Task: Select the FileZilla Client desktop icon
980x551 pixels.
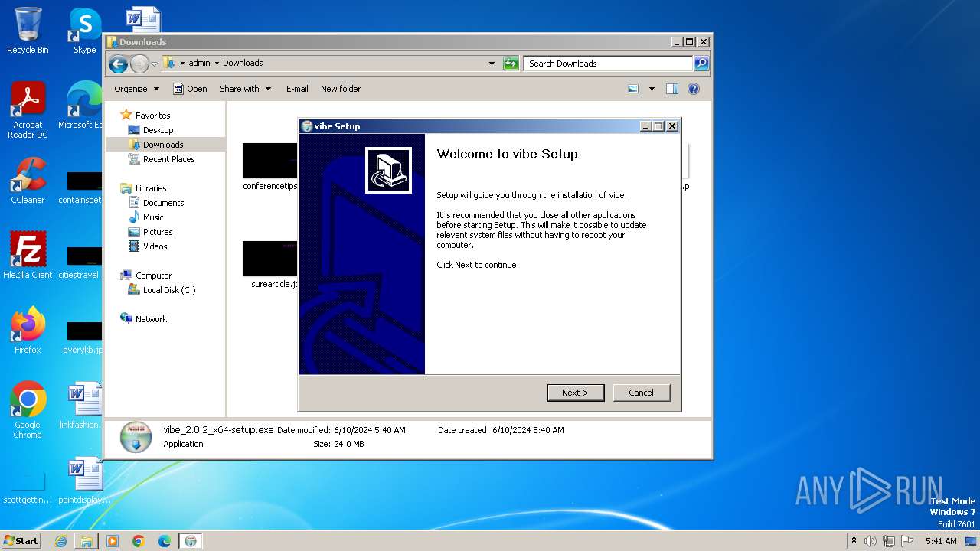Action: pos(28,256)
